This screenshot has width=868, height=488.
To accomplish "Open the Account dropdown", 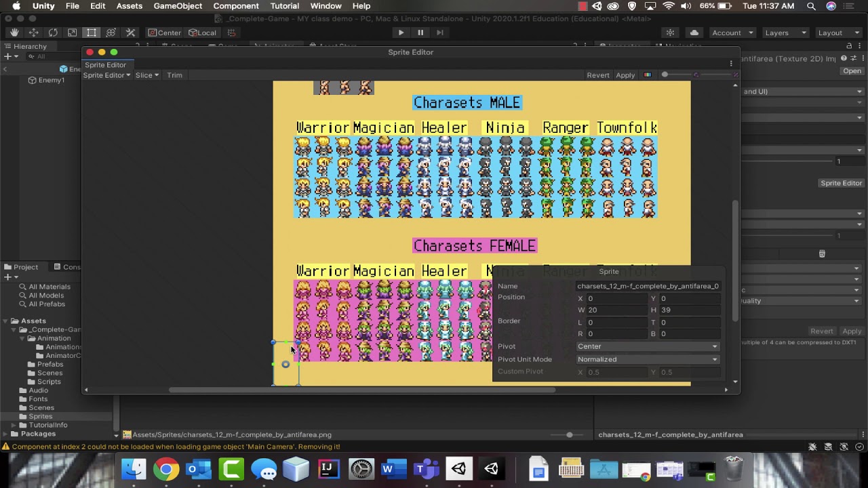I will 732,33.
